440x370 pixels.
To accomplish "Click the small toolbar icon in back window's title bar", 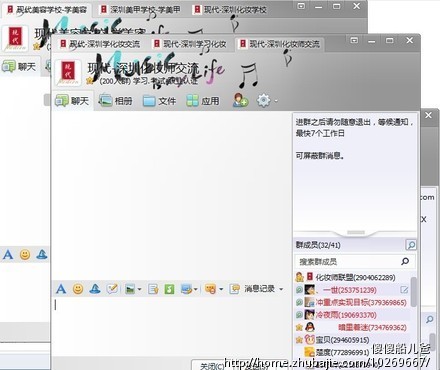I will (301, 6).
